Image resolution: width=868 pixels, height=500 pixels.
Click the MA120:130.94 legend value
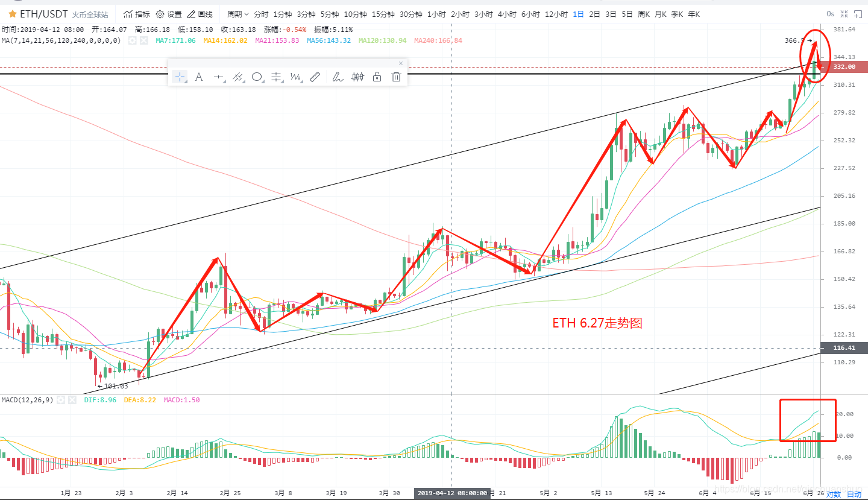[x=383, y=40]
